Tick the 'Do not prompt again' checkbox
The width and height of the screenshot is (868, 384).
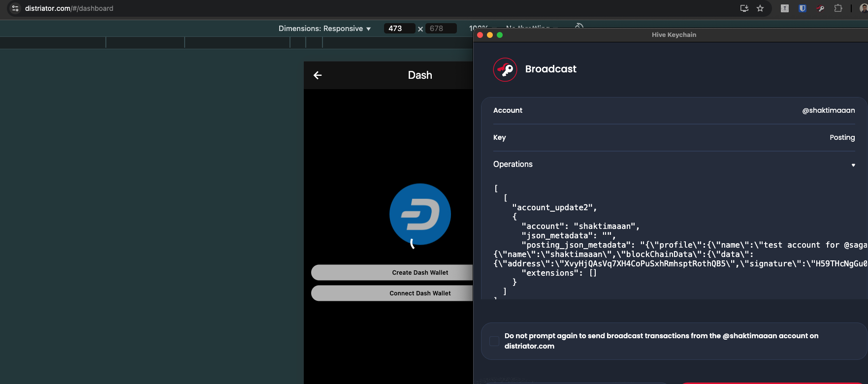pyautogui.click(x=494, y=341)
